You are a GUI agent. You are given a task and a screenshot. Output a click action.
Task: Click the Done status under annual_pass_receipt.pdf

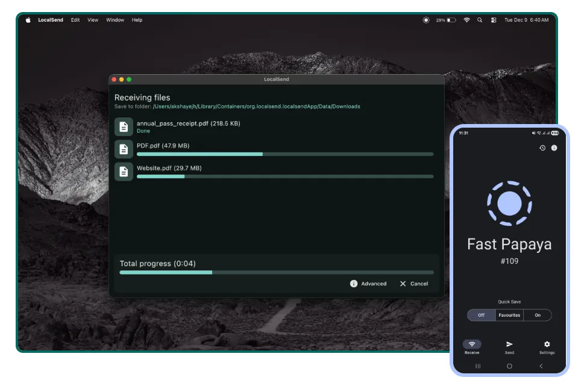click(x=143, y=131)
